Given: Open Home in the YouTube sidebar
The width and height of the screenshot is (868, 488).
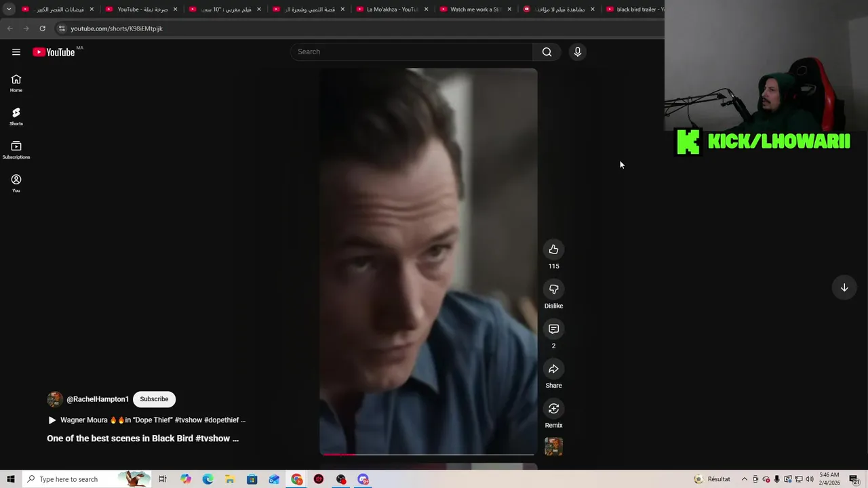Looking at the screenshot, I should tap(16, 83).
